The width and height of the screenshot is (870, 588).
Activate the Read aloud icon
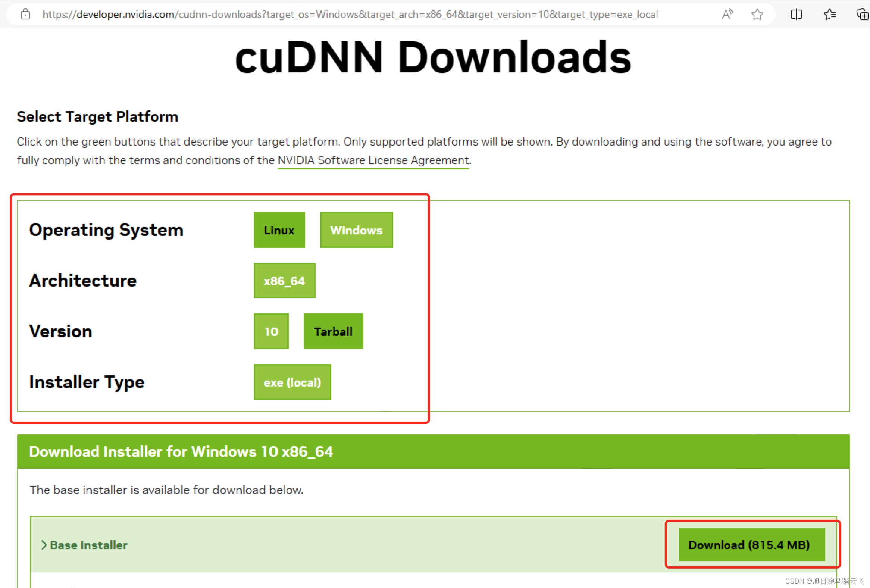pos(727,14)
